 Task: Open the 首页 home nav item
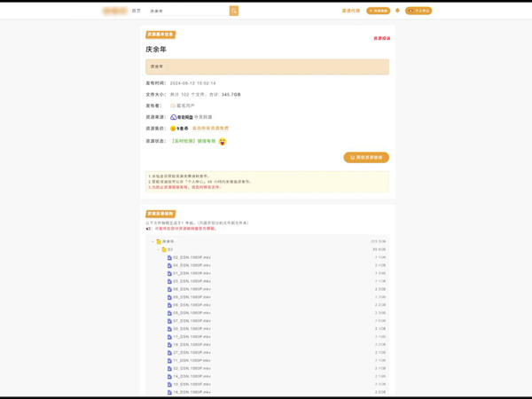(x=136, y=11)
